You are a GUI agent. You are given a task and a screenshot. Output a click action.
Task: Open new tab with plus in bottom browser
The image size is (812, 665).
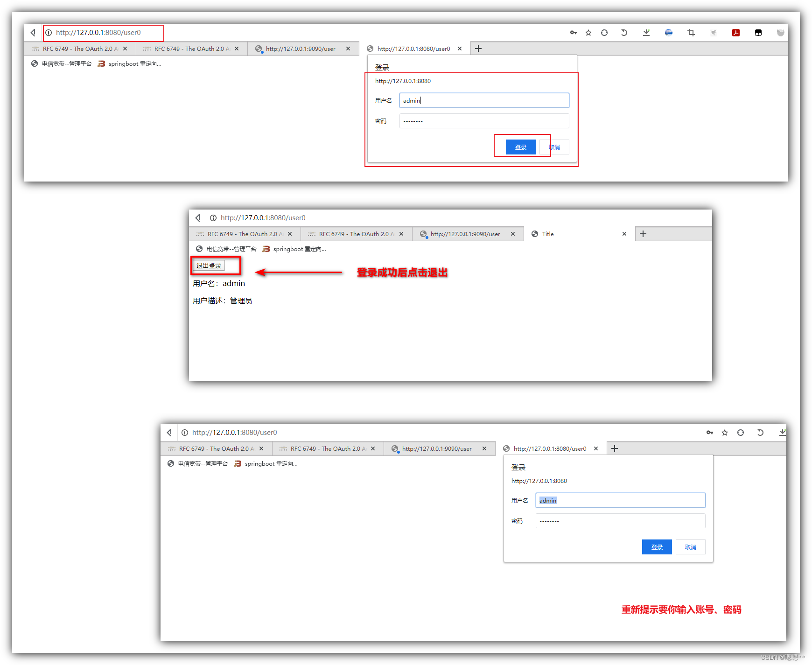[x=615, y=448]
